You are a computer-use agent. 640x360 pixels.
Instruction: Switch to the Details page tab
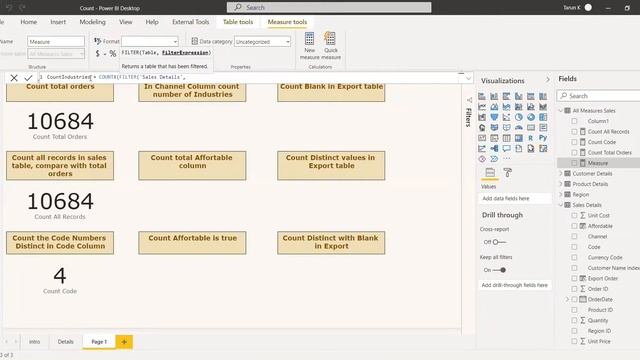66,342
